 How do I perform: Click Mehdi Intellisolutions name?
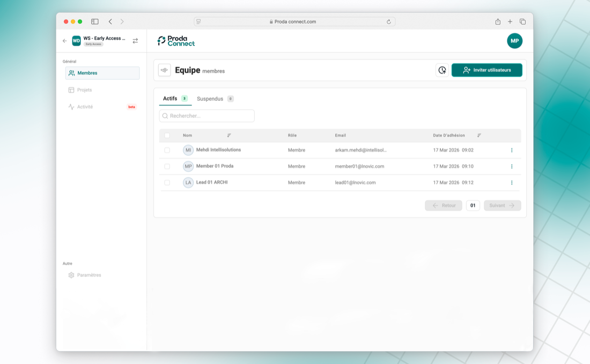click(x=218, y=150)
